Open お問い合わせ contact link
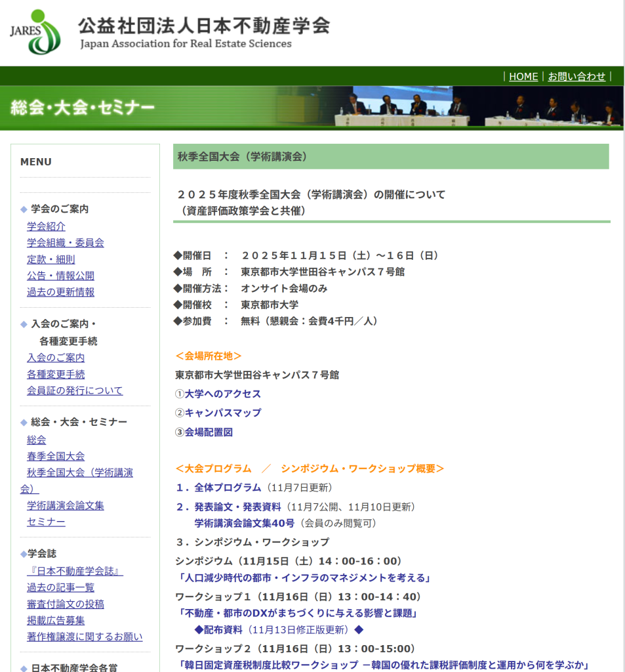Viewport: 625px width, 672px height. click(x=576, y=76)
